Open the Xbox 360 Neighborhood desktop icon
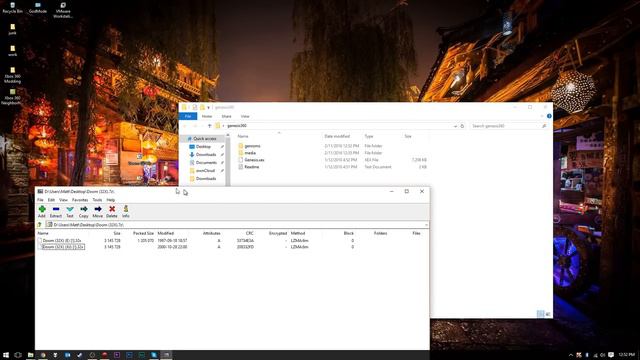The image size is (640, 360). coord(12,97)
